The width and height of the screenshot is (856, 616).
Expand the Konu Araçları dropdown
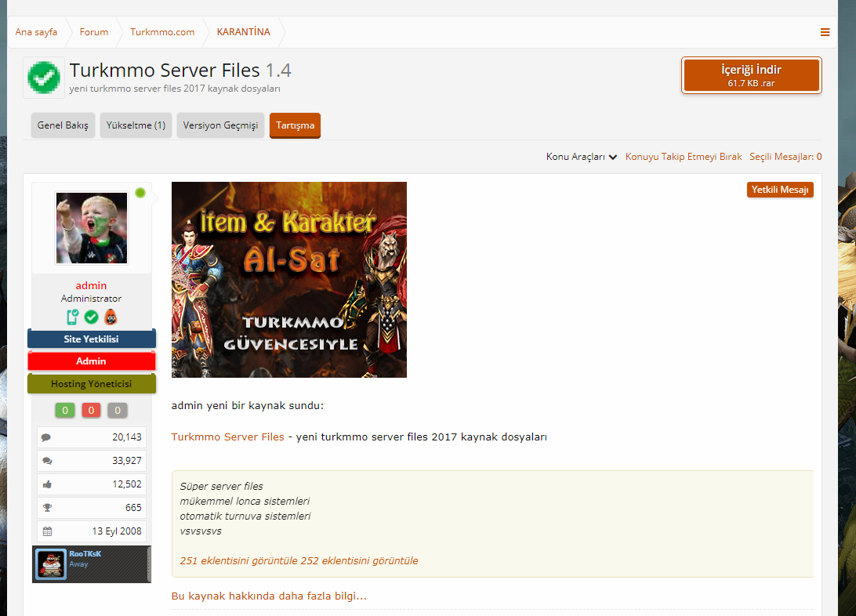pos(582,157)
